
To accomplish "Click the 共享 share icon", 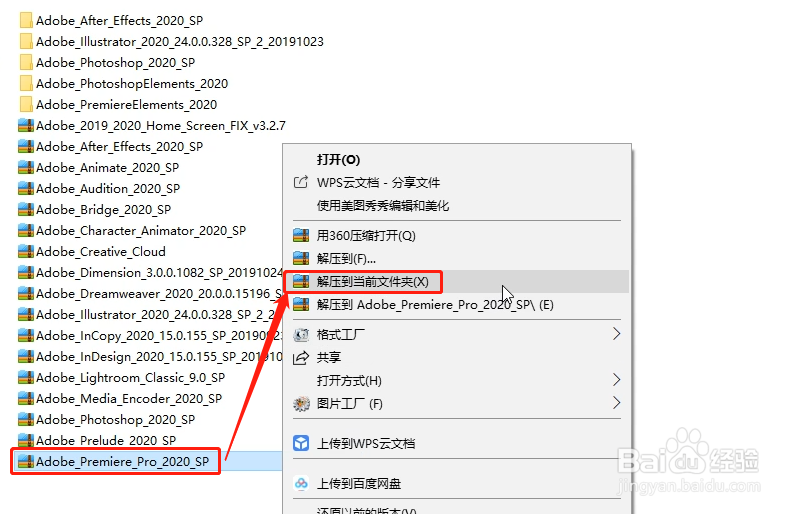I will (x=301, y=357).
